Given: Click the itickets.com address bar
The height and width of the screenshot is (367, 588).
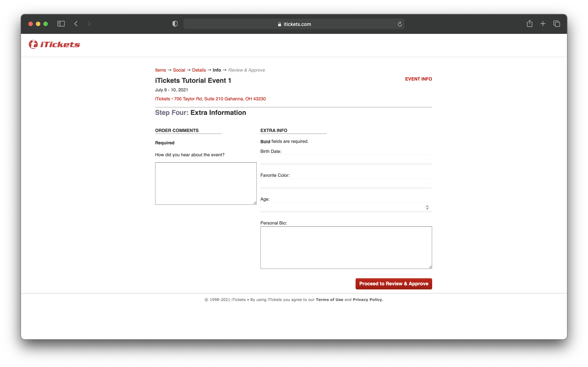Looking at the screenshot, I should pos(294,24).
